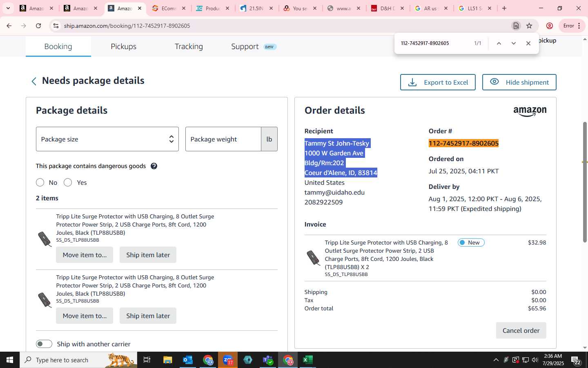
Task: Click the phone number 2082922509
Action: coord(323,202)
